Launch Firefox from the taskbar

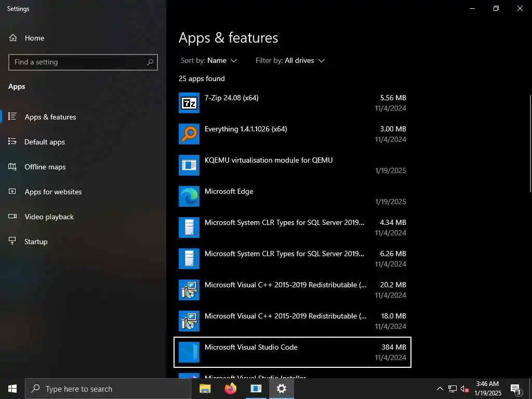231,389
